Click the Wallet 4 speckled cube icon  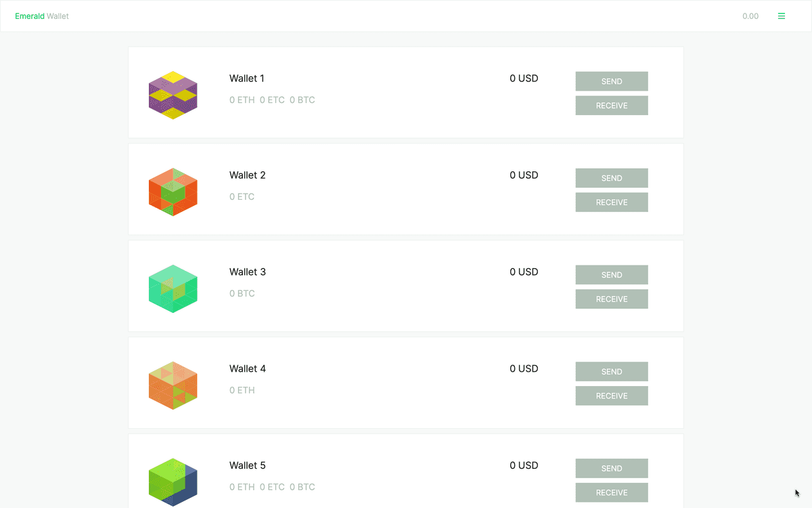pyautogui.click(x=173, y=385)
